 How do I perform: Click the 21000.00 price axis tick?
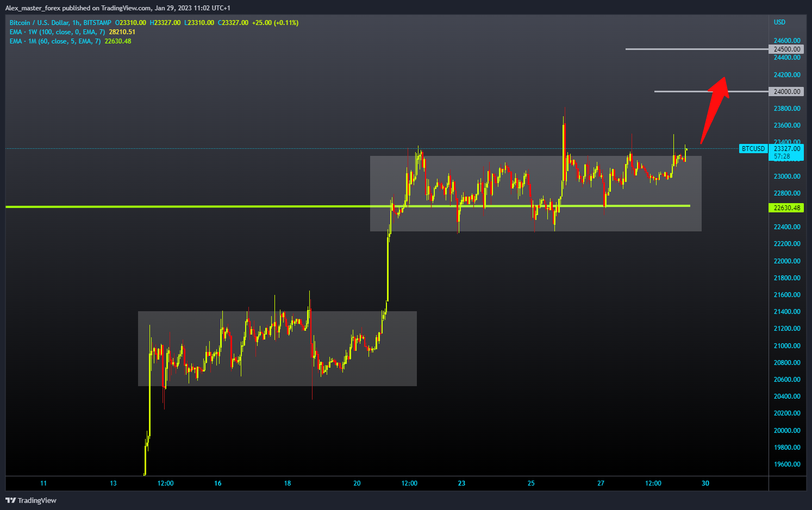pos(786,346)
